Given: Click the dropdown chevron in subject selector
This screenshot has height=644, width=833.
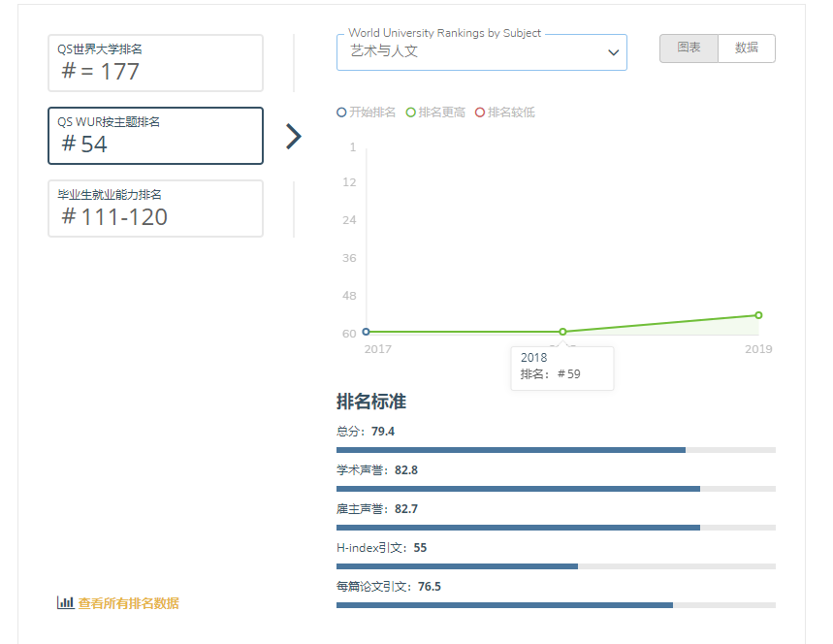Looking at the screenshot, I should pyautogui.click(x=613, y=52).
